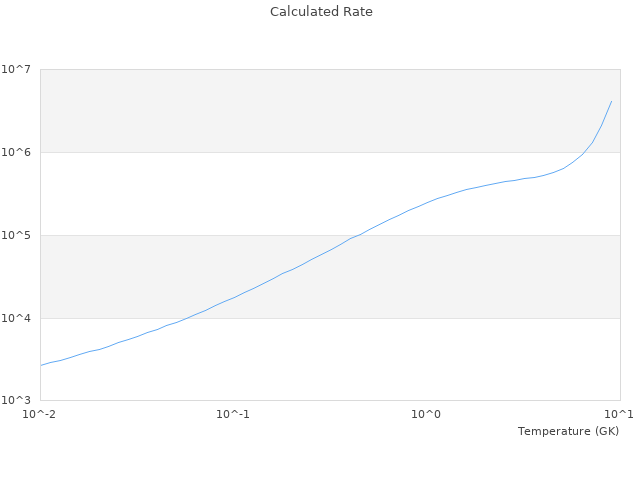Click the blue curve's top-right endpoint
640x480 pixels.
pos(611,101)
